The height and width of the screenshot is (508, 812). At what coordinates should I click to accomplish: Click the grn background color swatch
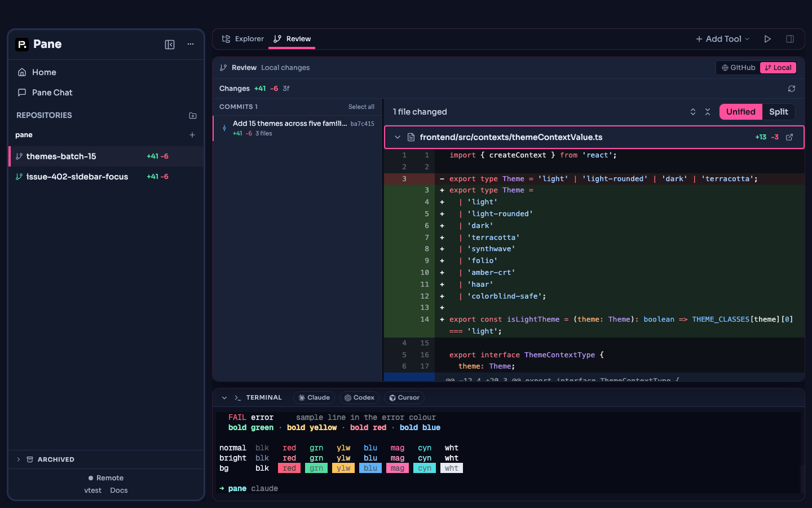316,468
